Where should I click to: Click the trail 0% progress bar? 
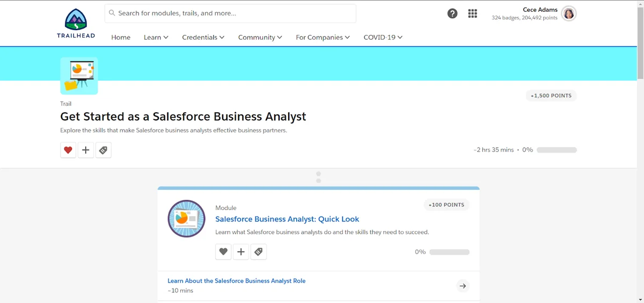coord(557,150)
